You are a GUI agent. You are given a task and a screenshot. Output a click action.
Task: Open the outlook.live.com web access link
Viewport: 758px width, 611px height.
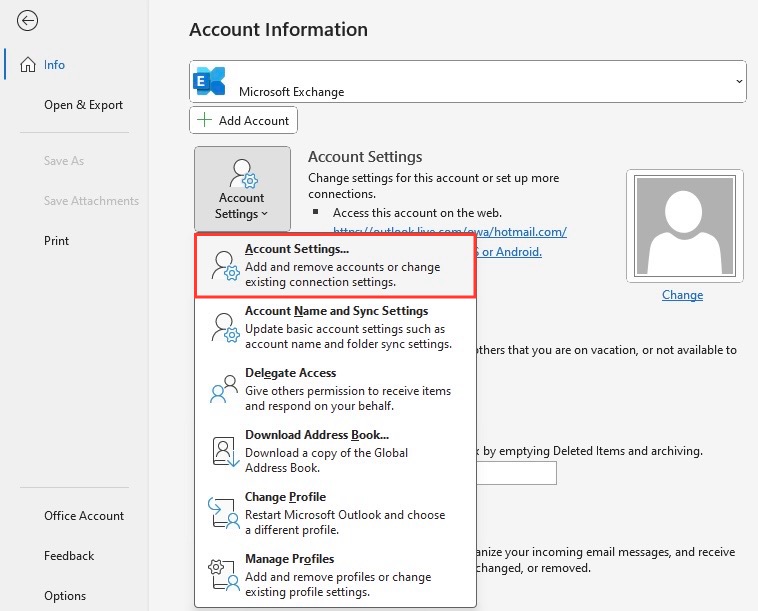coord(450,232)
